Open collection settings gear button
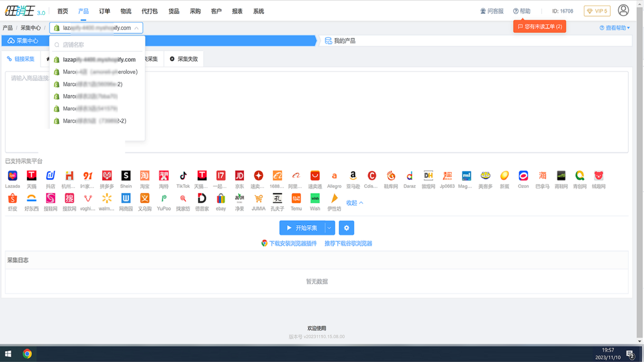 [x=346, y=228]
